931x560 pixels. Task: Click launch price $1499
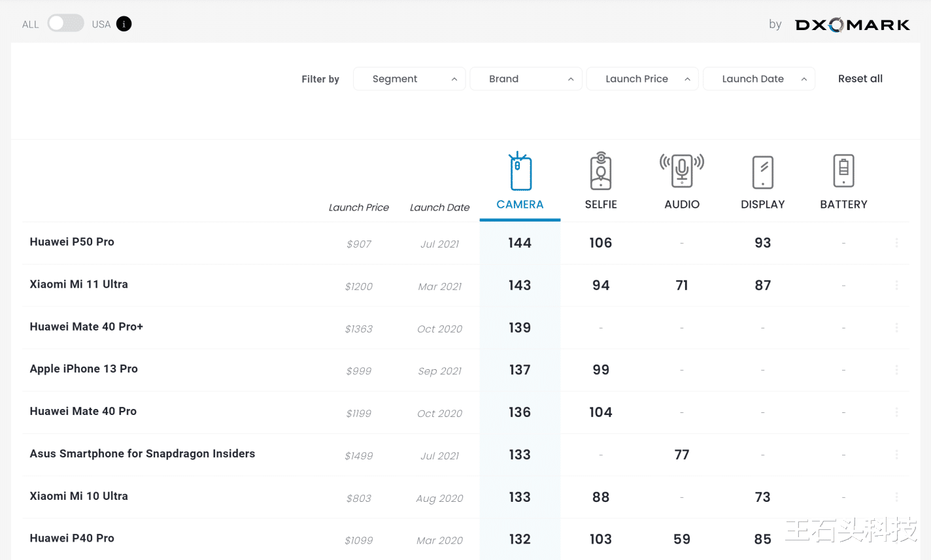pos(359,456)
